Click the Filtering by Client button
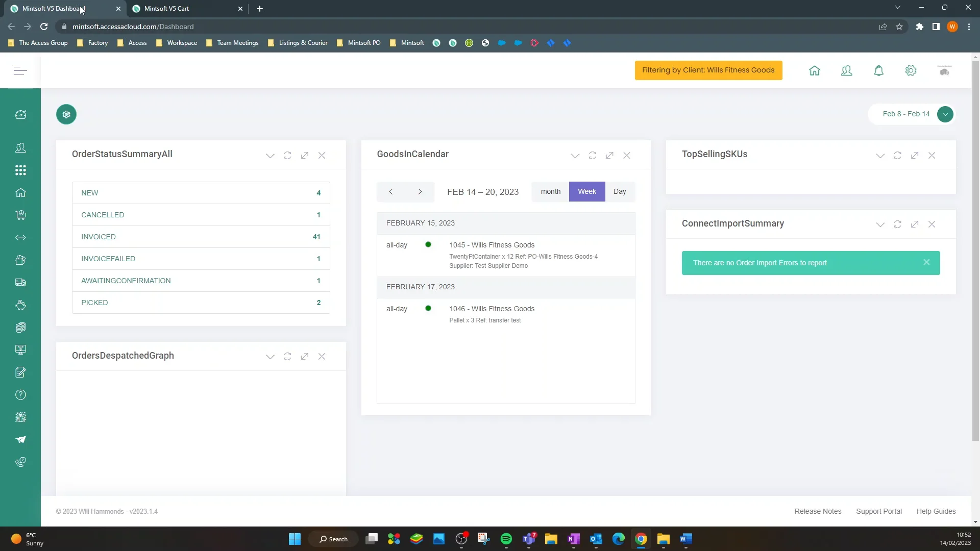This screenshot has width=980, height=551. point(708,70)
